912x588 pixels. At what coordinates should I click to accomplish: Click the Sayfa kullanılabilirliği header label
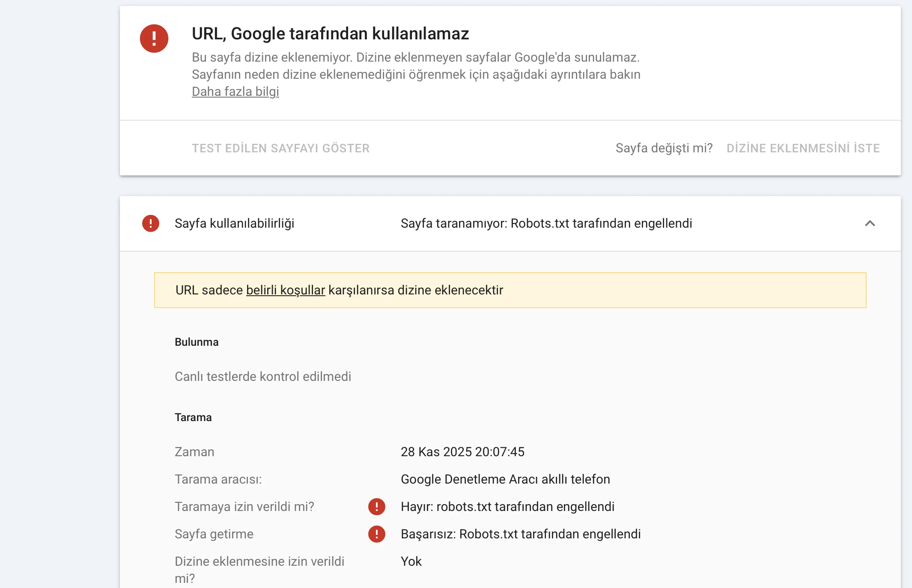pyautogui.click(x=234, y=223)
